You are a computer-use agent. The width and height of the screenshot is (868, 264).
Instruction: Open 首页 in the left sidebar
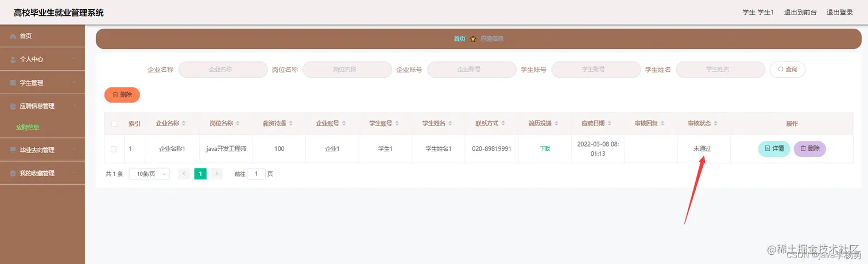[42, 36]
